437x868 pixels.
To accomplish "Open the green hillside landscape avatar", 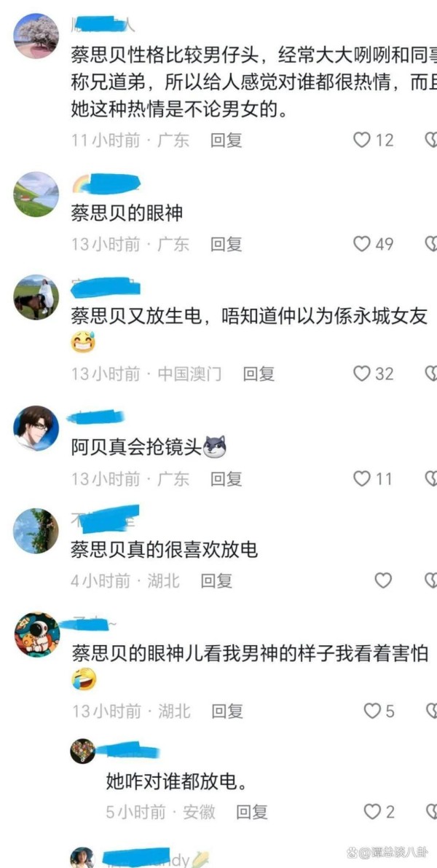I will 36,194.
